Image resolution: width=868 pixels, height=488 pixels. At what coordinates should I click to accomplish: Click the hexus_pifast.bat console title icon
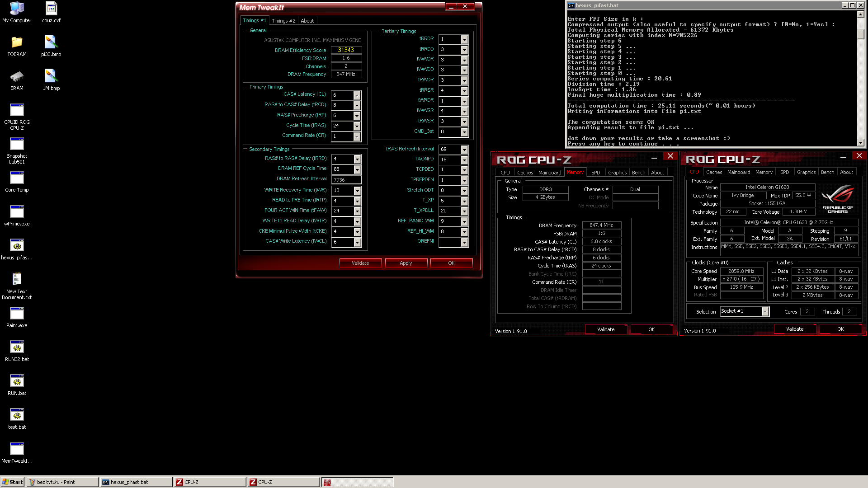(571, 5)
